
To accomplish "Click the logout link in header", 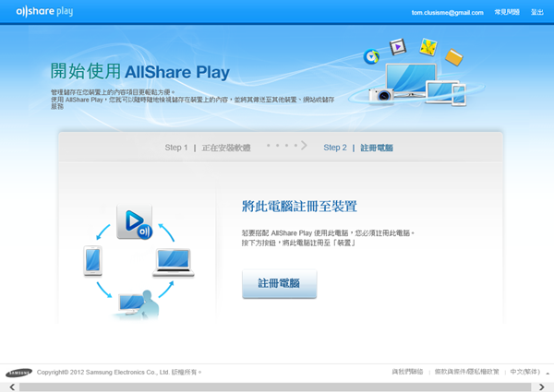I will point(537,12).
